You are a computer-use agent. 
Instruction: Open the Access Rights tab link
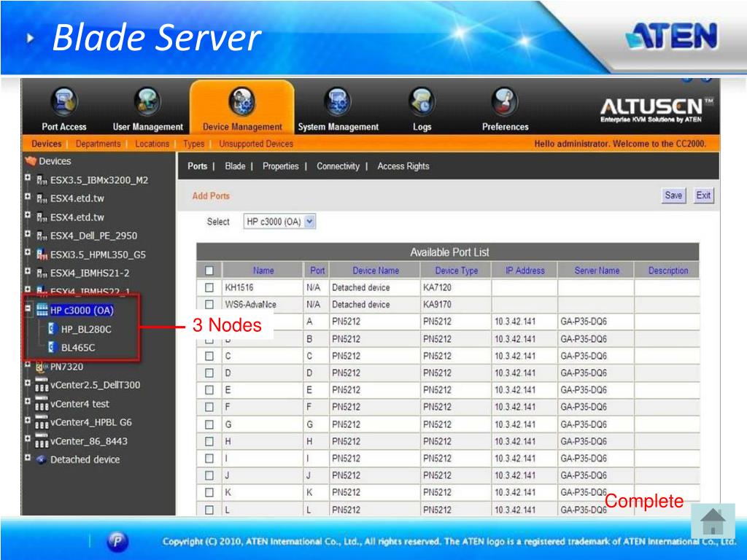coord(403,166)
